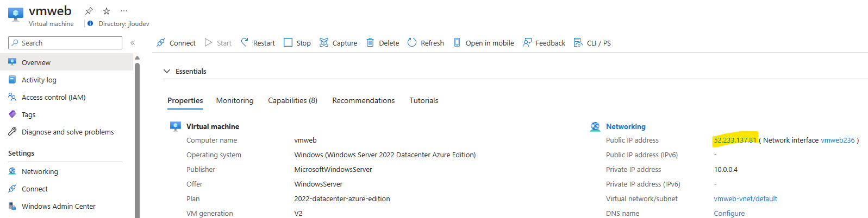The height and width of the screenshot is (218, 868).
Task: Click the Access control people icon
Action: click(12, 97)
